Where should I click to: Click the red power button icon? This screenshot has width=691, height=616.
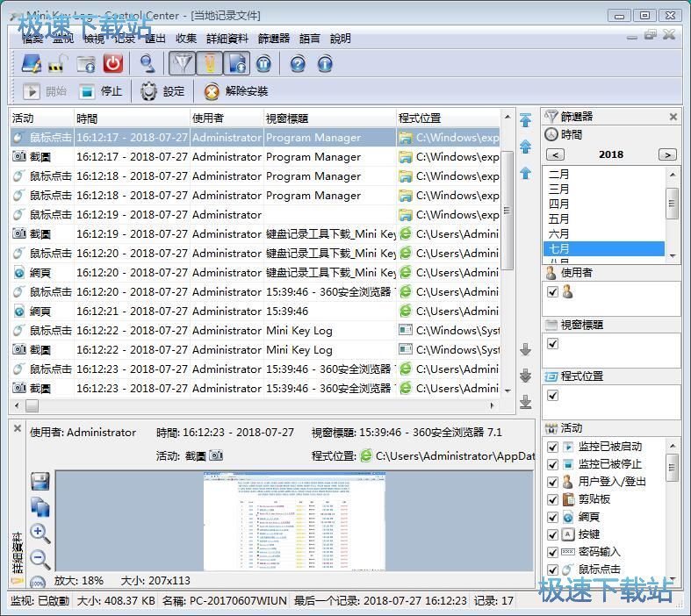click(x=112, y=63)
